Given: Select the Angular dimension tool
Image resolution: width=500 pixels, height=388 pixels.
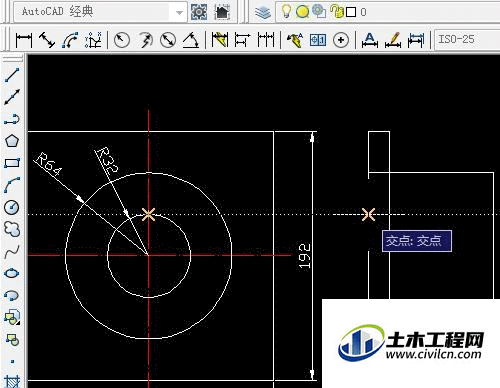Looking at the screenshot, I should (191, 40).
